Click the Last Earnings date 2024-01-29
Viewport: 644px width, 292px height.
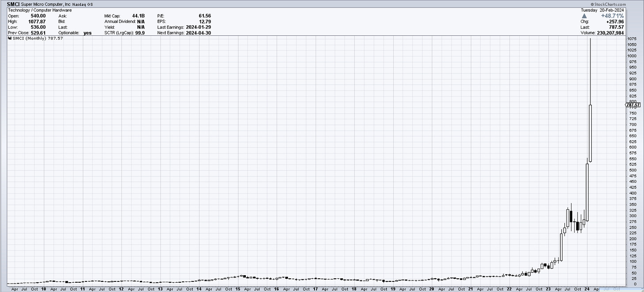click(x=198, y=27)
